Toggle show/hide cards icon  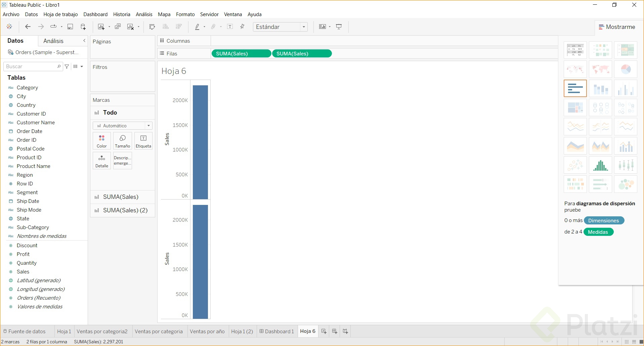pos(322,27)
